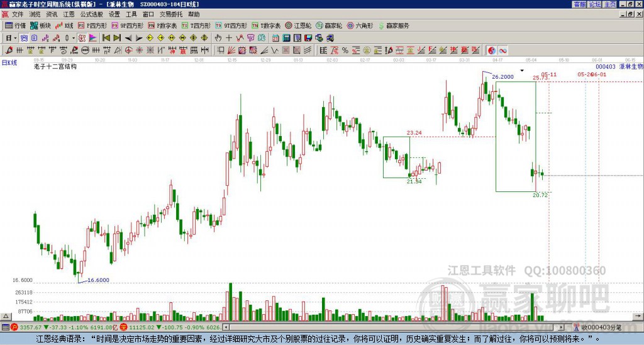
Task: Open the 9T四方形 tool
Action: [x=231, y=25]
